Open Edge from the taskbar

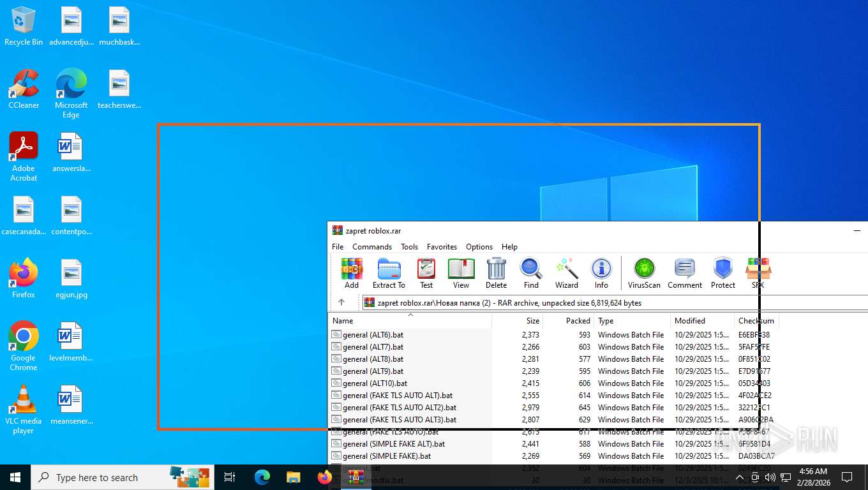point(262,477)
